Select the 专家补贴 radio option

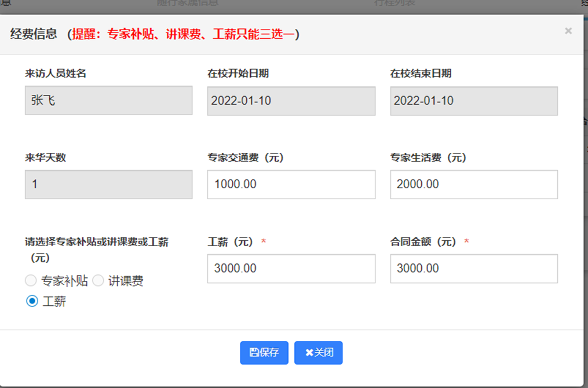pyautogui.click(x=31, y=281)
